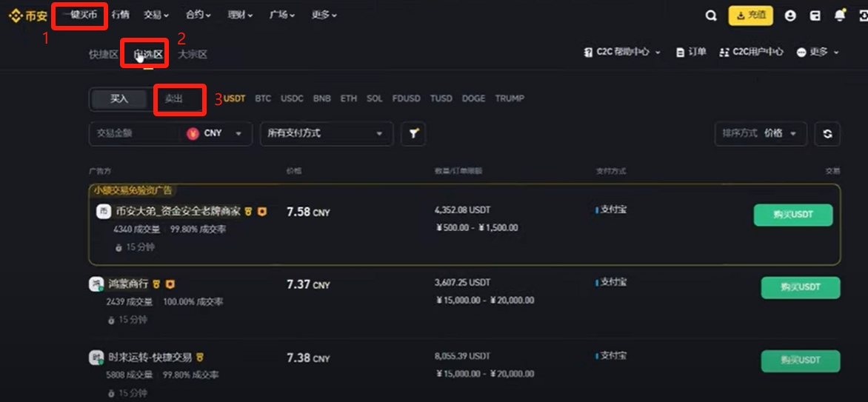Open the search icon in the top bar

(x=711, y=16)
